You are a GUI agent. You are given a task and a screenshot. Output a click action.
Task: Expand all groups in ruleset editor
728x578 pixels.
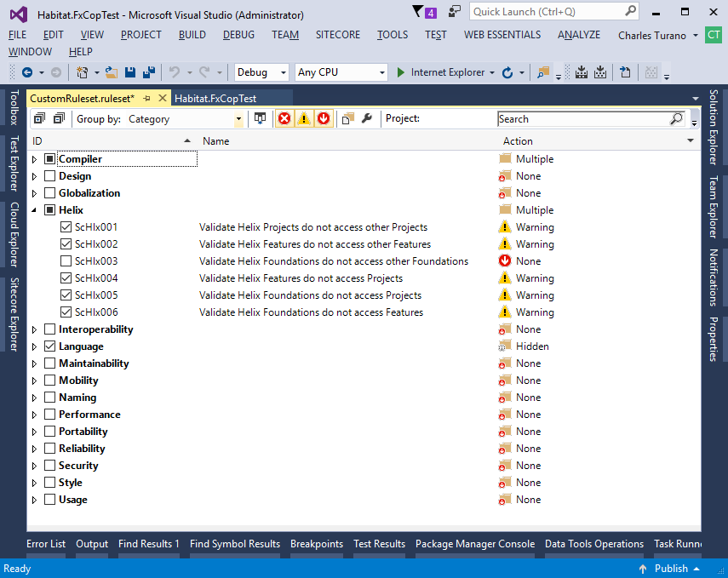39,119
